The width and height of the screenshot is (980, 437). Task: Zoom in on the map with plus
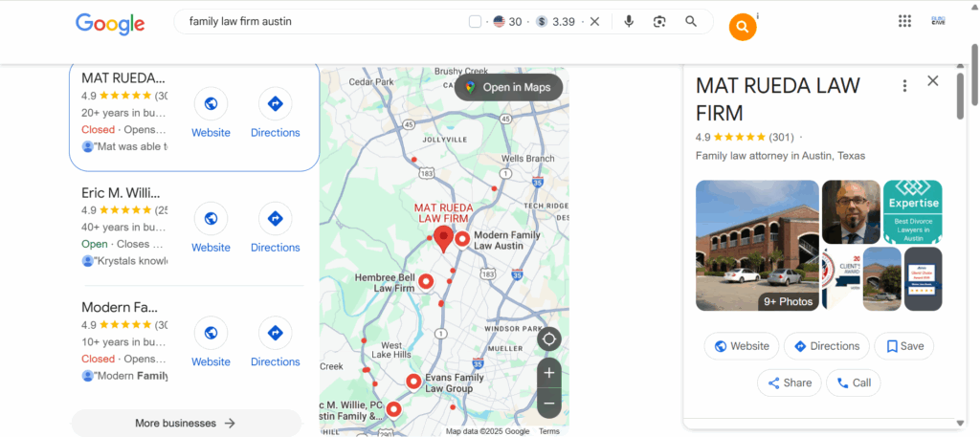coord(548,373)
